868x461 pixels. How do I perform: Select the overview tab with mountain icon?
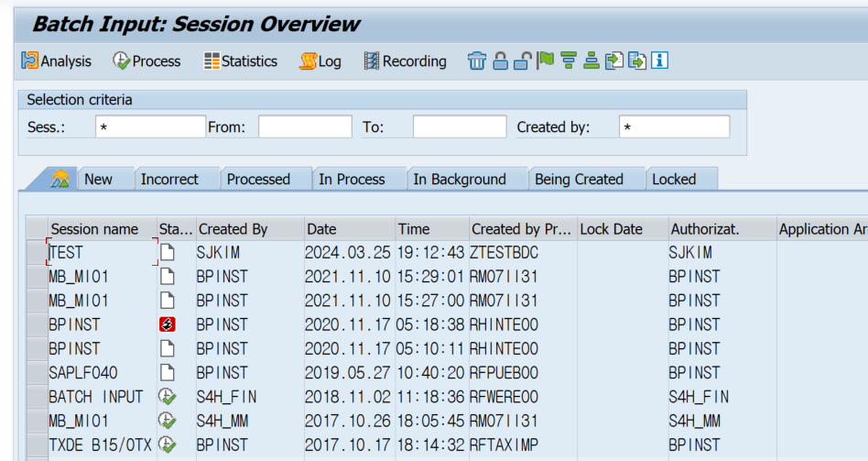point(60,179)
